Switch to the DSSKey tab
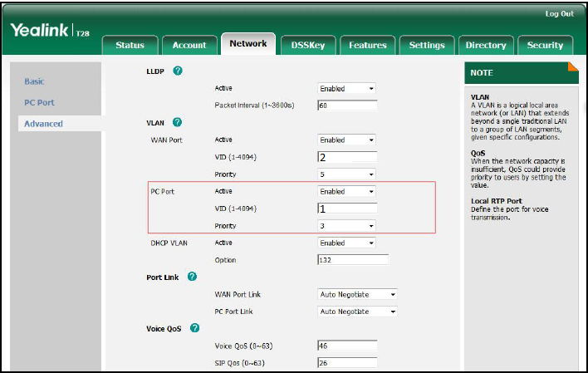 [x=308, y=45]
